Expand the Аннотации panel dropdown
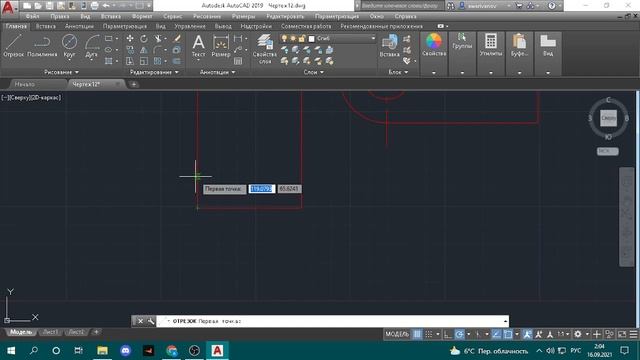 coord(218,72)
